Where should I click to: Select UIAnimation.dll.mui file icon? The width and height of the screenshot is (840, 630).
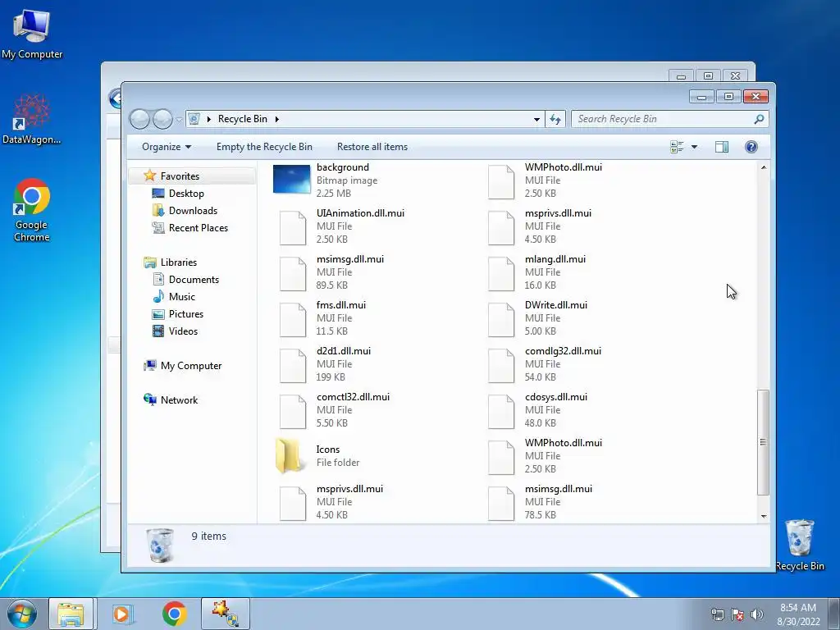tap(293, 228)
